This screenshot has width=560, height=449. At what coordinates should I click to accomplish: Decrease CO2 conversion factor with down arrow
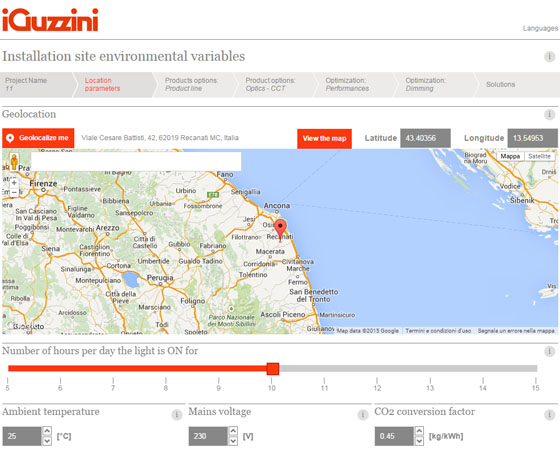coord(419,441)
